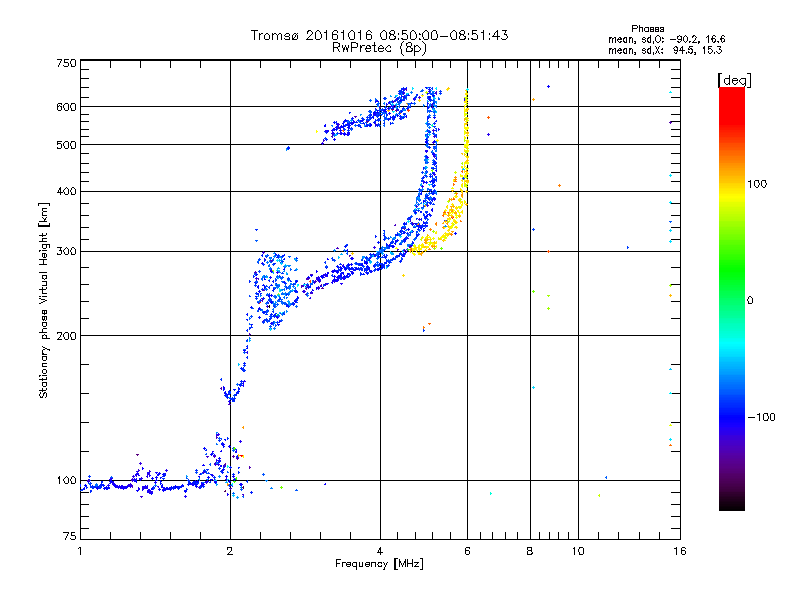Viewport: 800px width, 600px height.
Task: Click the x-axis tick label '8'
Action: (x=530, y=551)
